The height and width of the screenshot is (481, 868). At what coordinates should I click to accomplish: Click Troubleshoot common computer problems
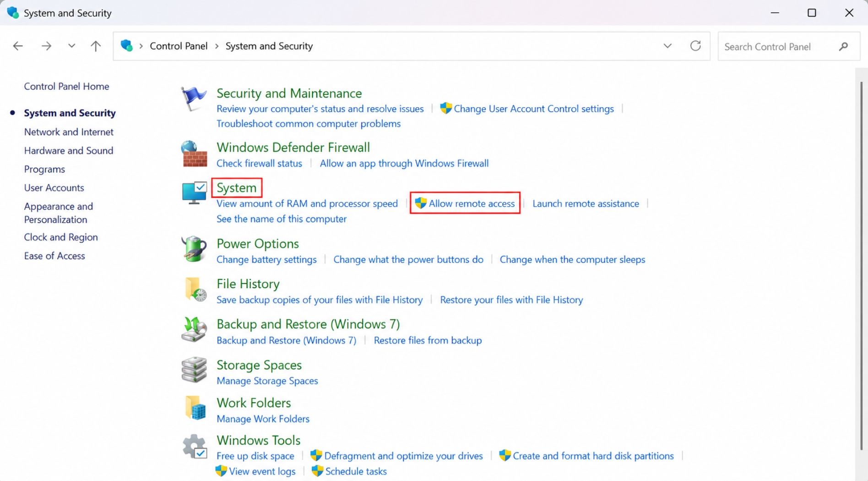(x=309, y=124)
